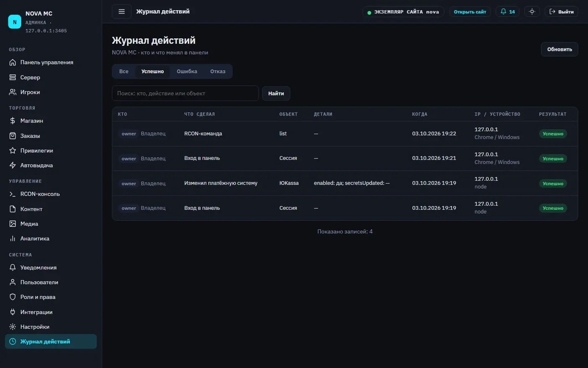Click the Открыть сайт link

[x=470, y=12]
